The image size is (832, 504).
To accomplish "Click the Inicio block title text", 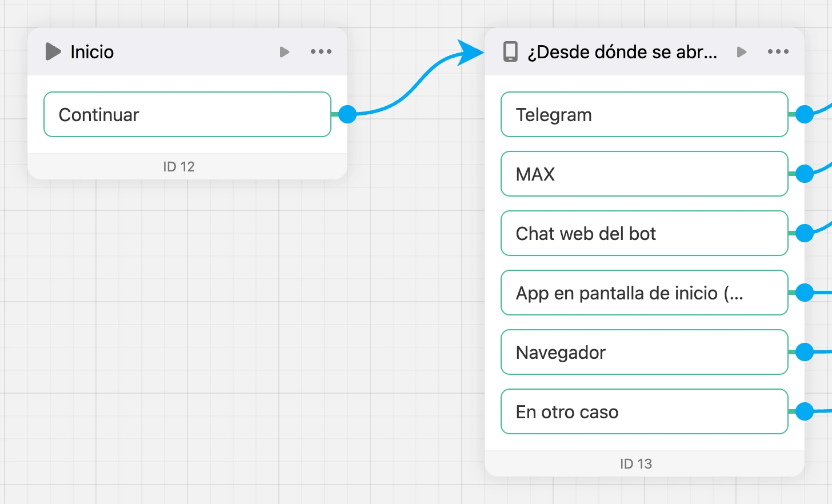I will tap(92, 52).
